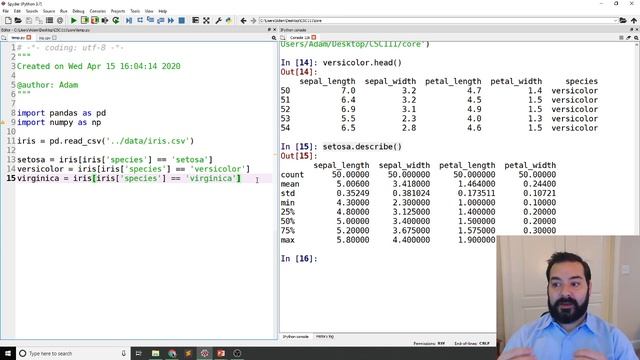Click the debugger step into icon

(150, 20)
